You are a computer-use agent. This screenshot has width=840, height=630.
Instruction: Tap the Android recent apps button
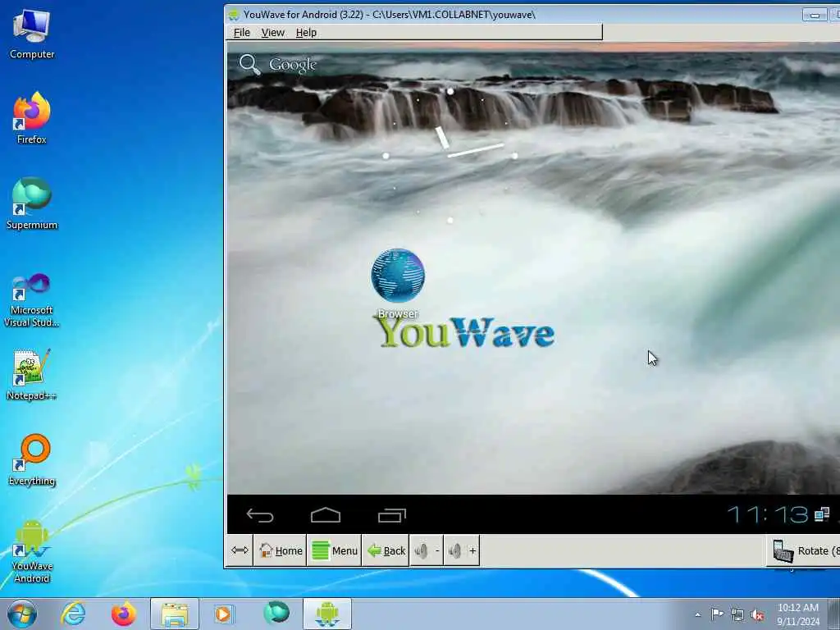[392, 515]
